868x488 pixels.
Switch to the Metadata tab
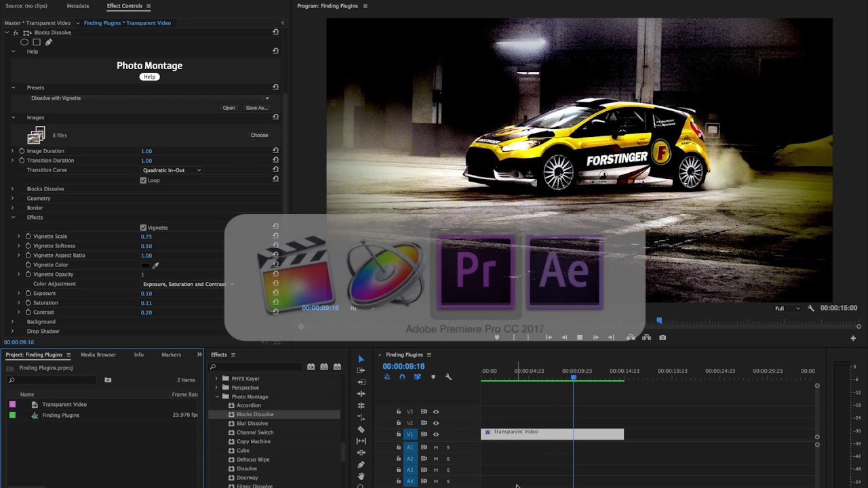tap(77, 6)
